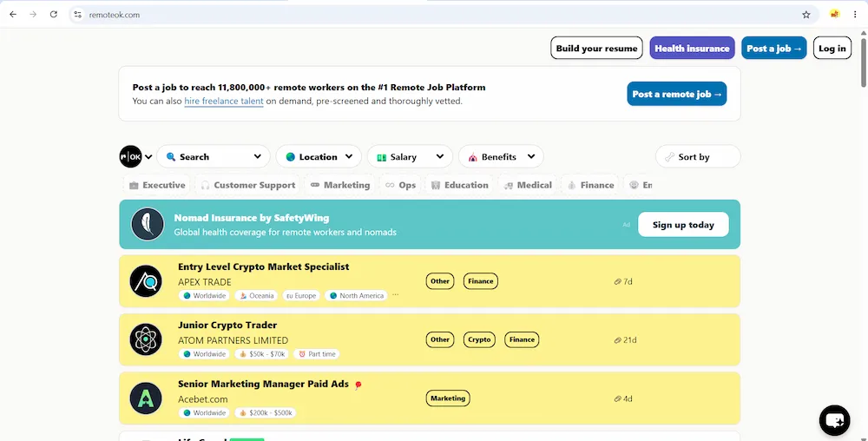Click Worldwide chip on Acebet.com job
Screen dimensions: 868x441
click(204, 412)
